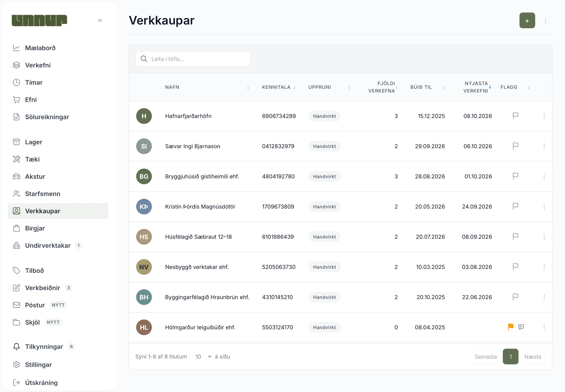Toggle flag for Kristín Þórdís Magnúsdóttir
This screenshot has height=392, width=565.
[x=515, y=206]
